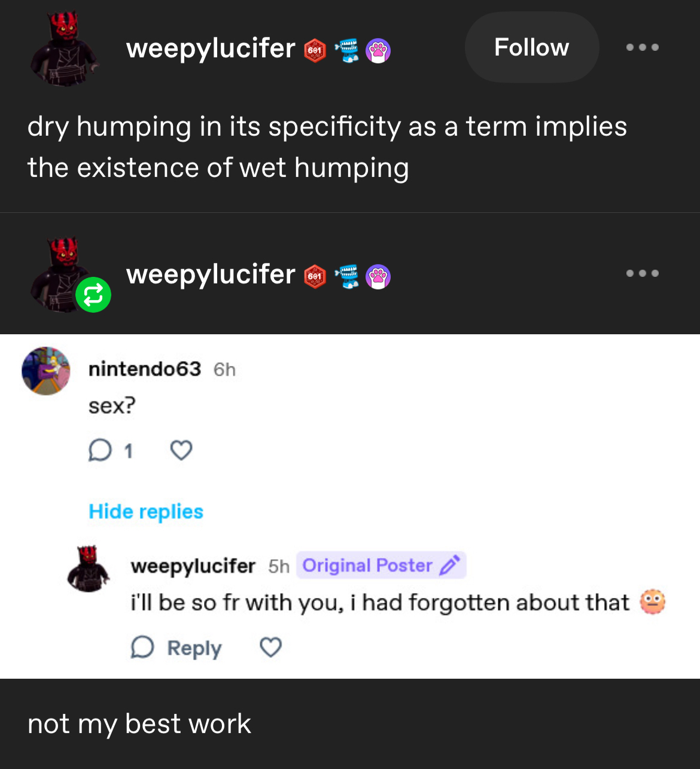700x769 pixels.
Task: Like weepylucifer's reply with the heart
Action: click(270, 647)
